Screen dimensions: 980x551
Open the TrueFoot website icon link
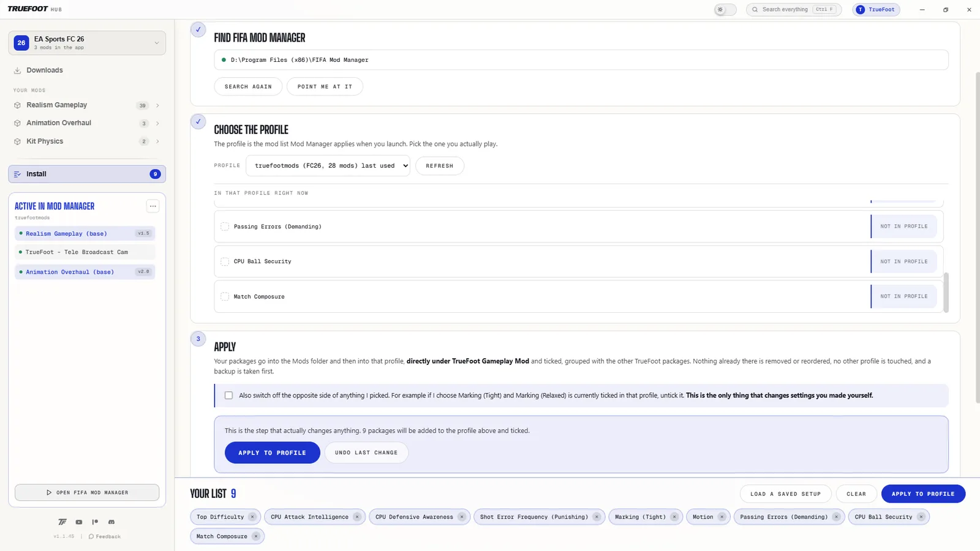tap(62, 522)
